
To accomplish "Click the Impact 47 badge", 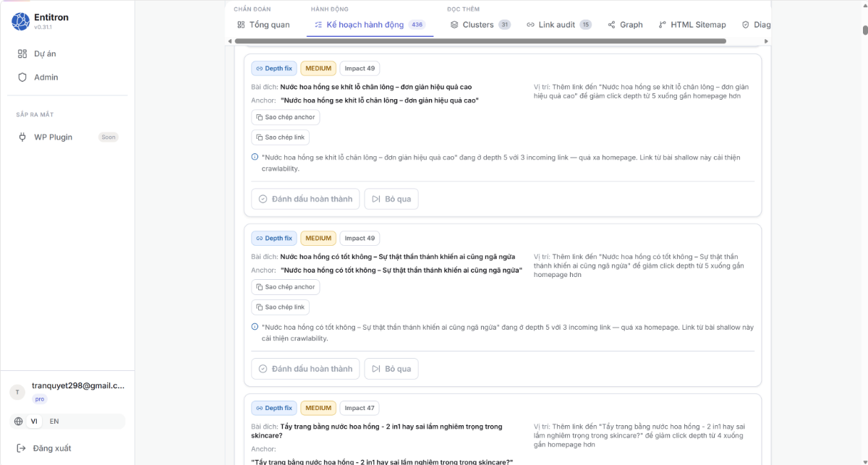I will tap(359, 409).
